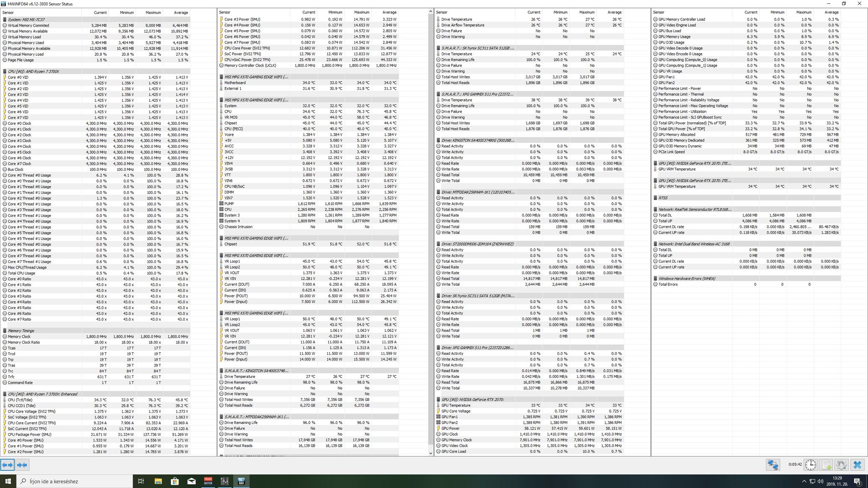Open Task View on the taskbar
Screen dimensions: 868x488
point(141,481)
